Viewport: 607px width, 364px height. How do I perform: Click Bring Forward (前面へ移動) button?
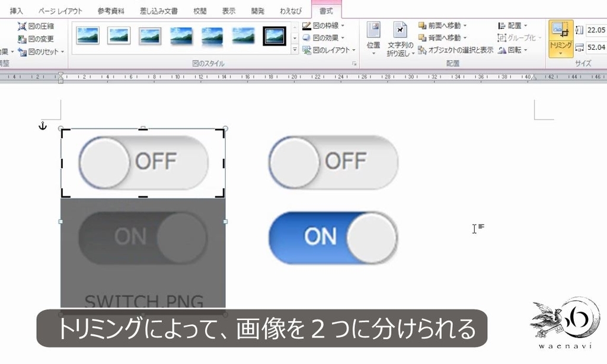pyautogui.click(x=439, y=25)
